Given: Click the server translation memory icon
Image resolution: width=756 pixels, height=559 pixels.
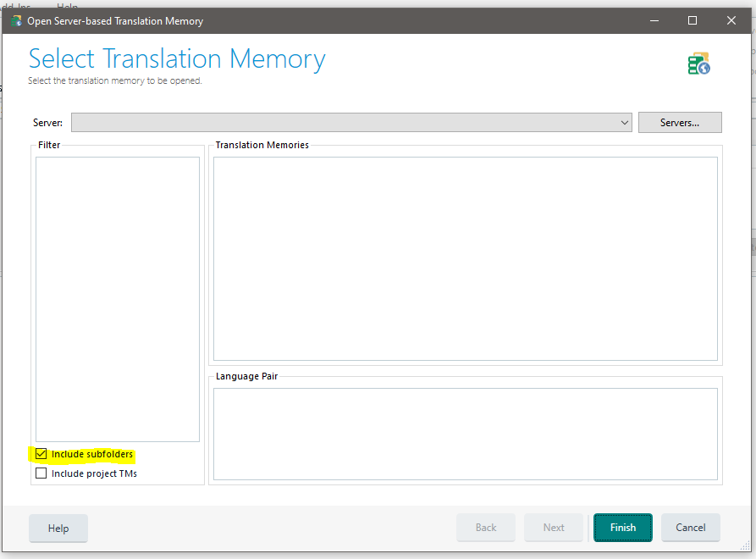Looking at the screenshot, I should [699, 64].
